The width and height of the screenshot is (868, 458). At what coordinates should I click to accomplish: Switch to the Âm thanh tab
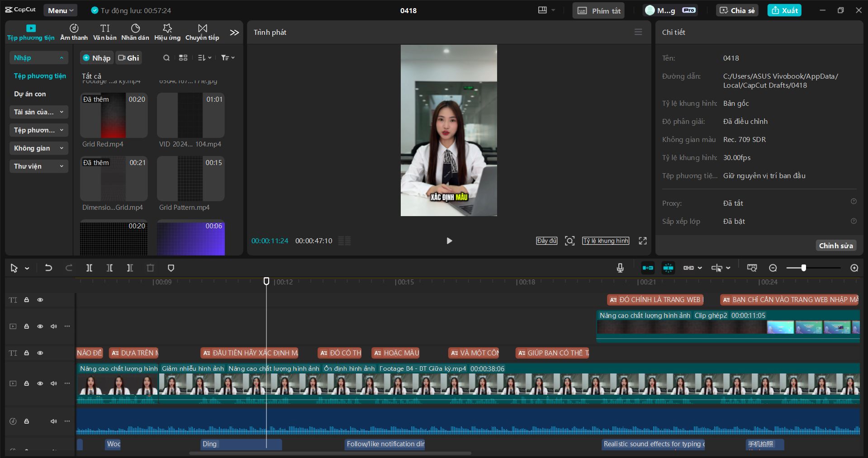coord(74,33)
